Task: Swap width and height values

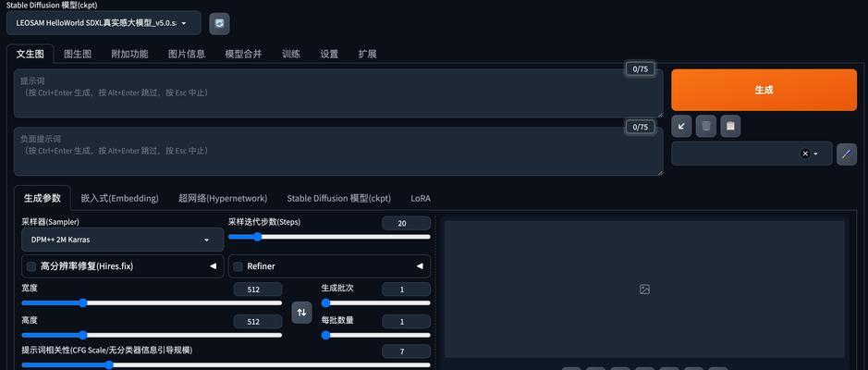Action: [301, 313]
